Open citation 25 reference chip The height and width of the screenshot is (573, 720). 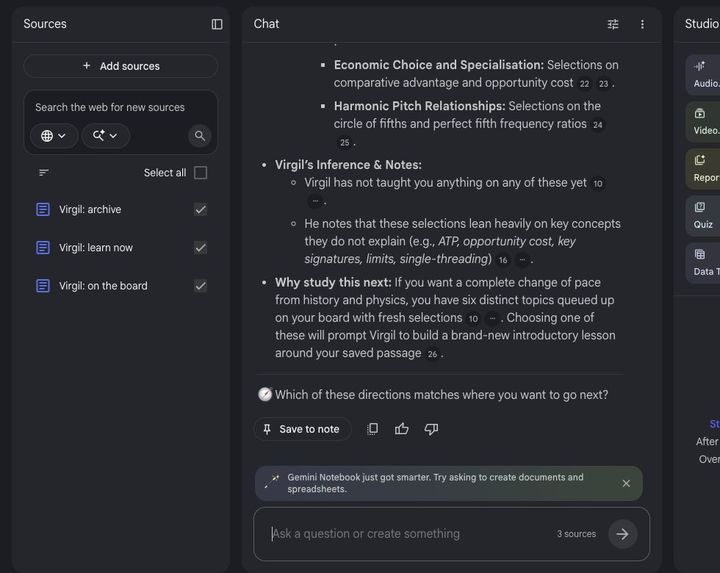344,142
